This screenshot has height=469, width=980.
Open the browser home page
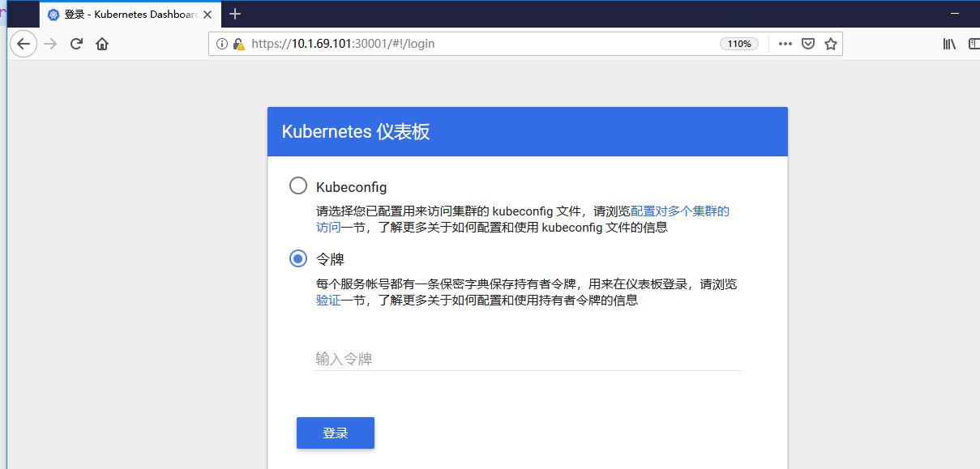[x=102, y=44]
